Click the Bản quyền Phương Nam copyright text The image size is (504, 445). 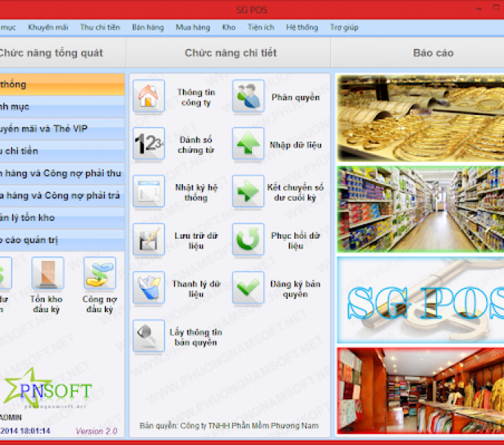coord(229,426)
